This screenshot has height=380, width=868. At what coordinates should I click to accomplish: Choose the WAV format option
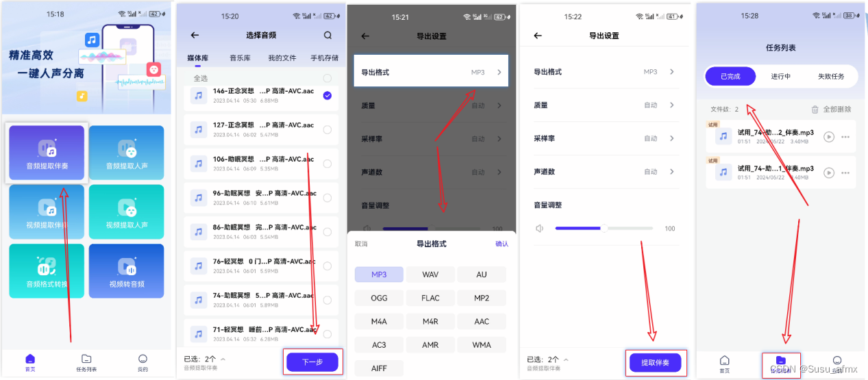[x=430, y=275]
